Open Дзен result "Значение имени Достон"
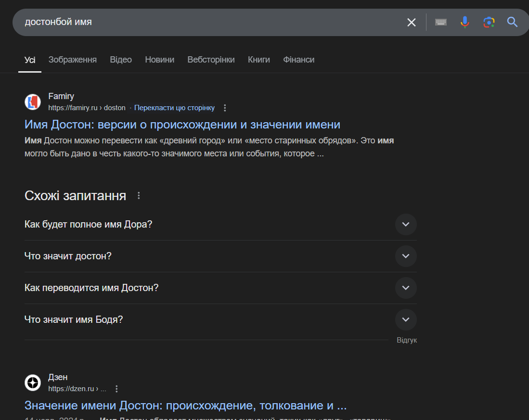This screenshot has height=420, width=529. 185,405
